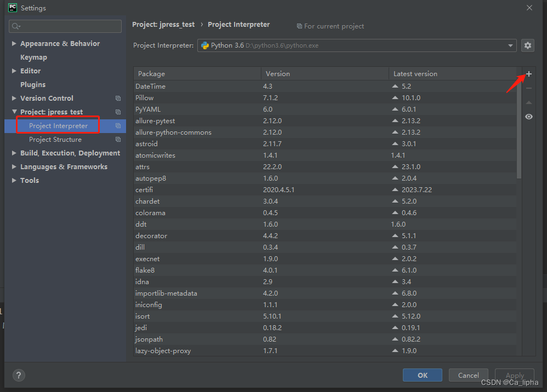The image size is (547, 392).
Task: Select the dill package row
Action: 325,247
